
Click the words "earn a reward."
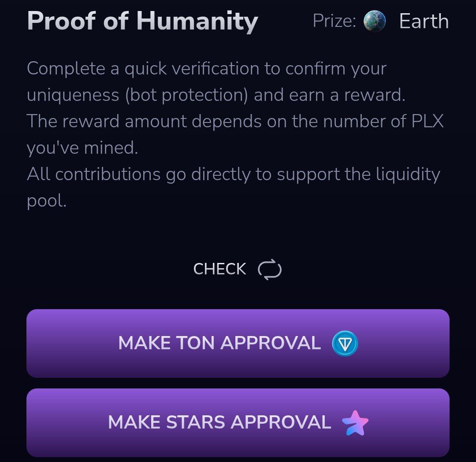click(x=347, y=95)
